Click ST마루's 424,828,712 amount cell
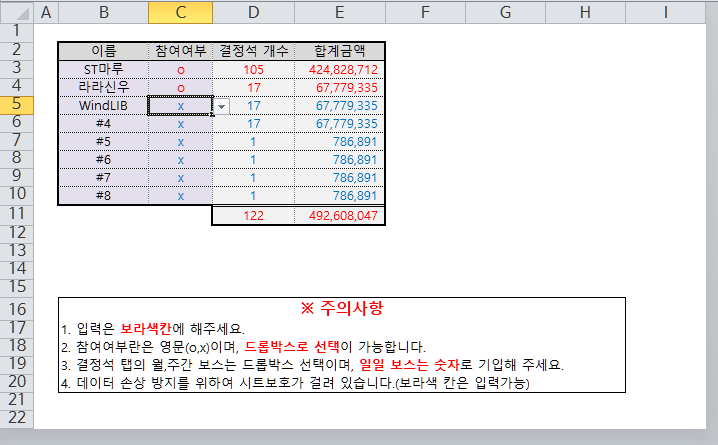The width and height of the screenshot is (718, 445). (340, 69)
